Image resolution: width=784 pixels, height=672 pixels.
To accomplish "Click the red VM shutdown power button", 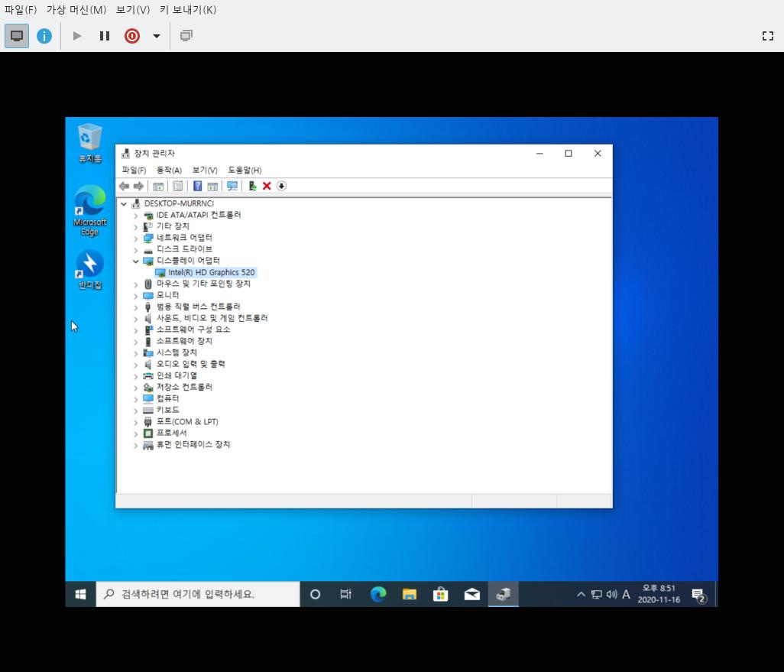I will tap(132, 36).
